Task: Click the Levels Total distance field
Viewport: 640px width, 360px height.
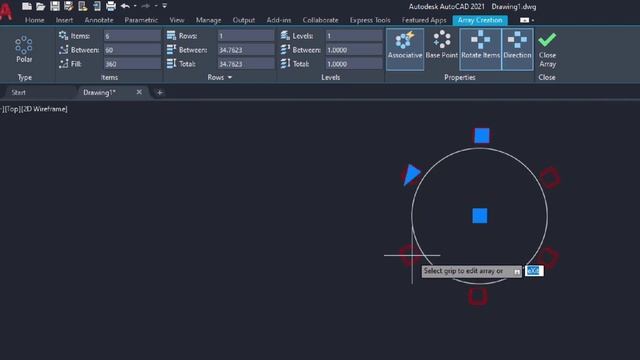Action: coord(353,64)
